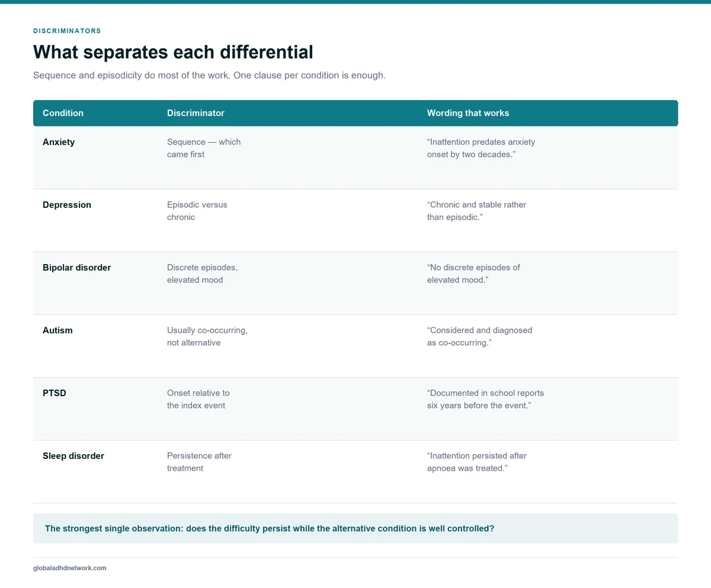This screenshot has height=588, width=711.
Task: Select the 'Anxiety' condition cell
Action: tap(59, 142)
